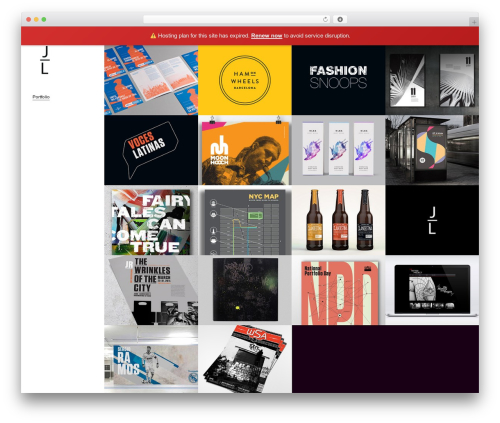Minimize the window with yellow button
This screenshot has height=423, width=500.
coord(36,20)
